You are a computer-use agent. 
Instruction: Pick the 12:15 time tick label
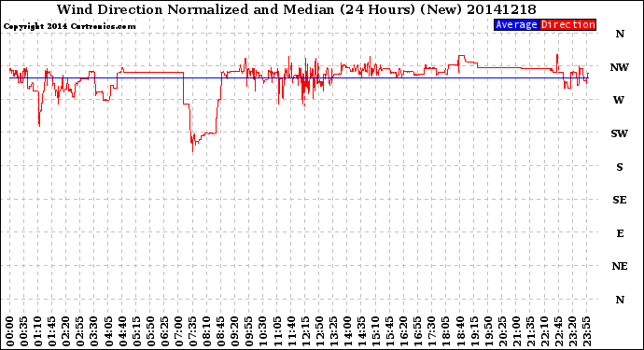[305, 331]
